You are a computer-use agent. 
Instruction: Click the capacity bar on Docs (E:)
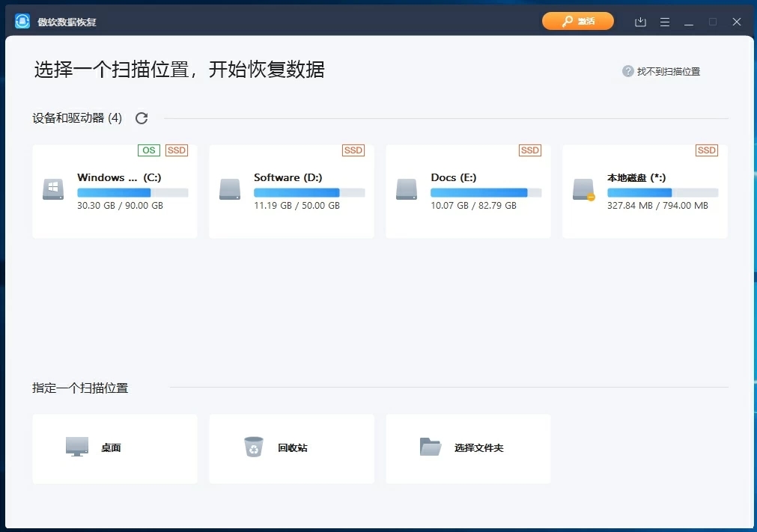(x=486, y=192)
